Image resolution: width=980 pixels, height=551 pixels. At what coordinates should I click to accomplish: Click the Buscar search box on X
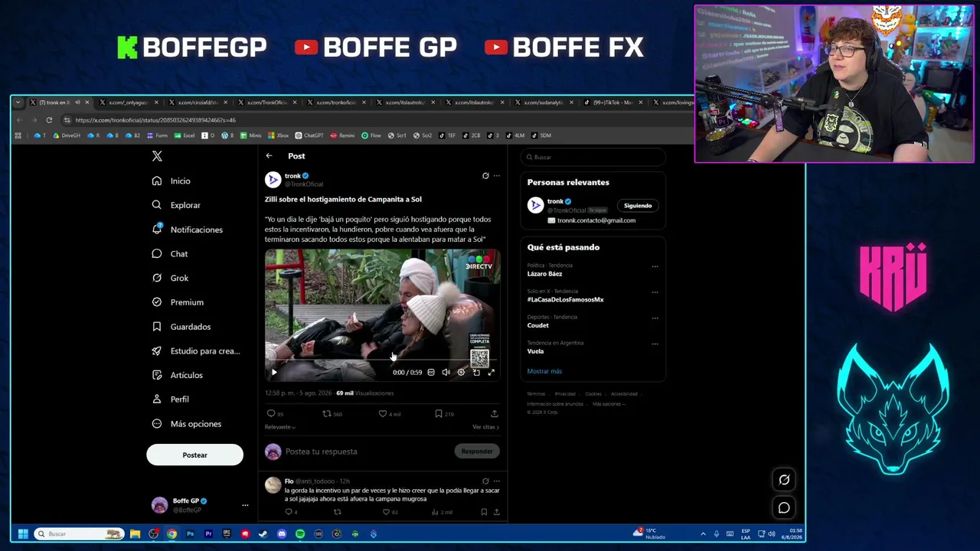pyautogui.click(x=593, y=157)
